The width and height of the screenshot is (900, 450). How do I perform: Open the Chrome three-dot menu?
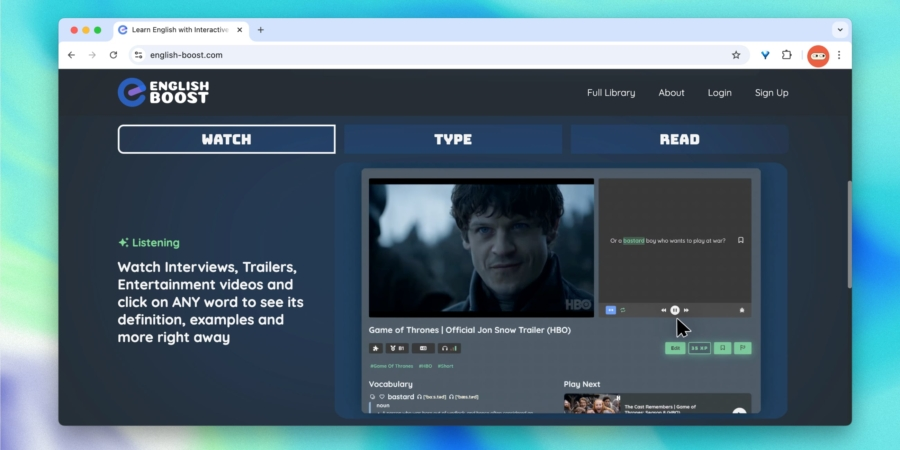(x=839, y=55)
